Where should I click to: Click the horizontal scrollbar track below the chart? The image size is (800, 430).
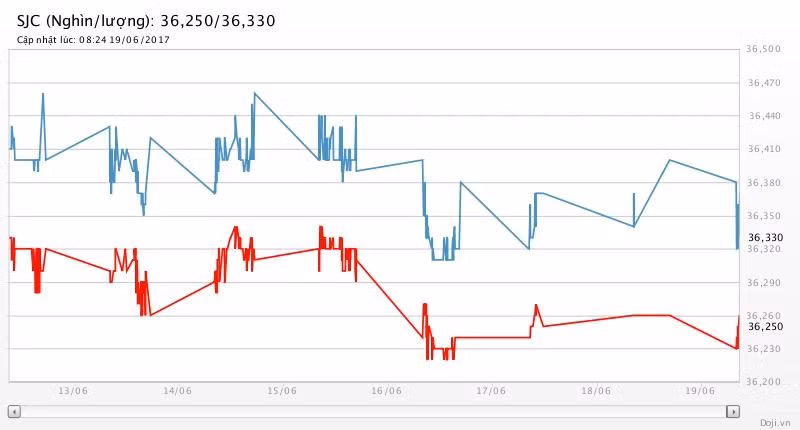click(x=373, y=411)
